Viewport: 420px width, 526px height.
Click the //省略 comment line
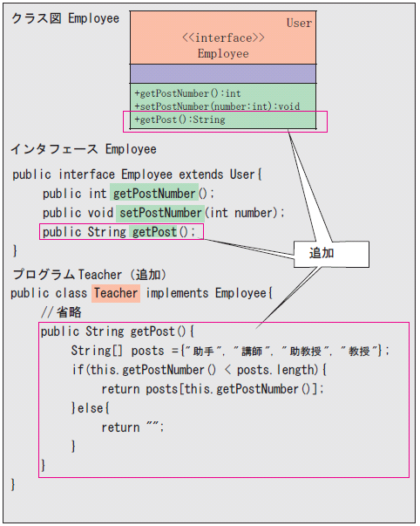pos(61,312)
